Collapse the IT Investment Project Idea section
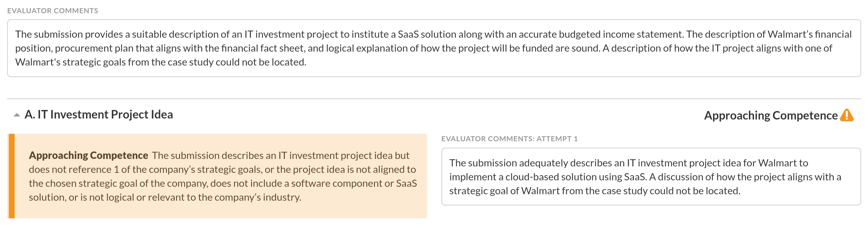The width and height of the screenshot is (868, 233). coord(17,115)
